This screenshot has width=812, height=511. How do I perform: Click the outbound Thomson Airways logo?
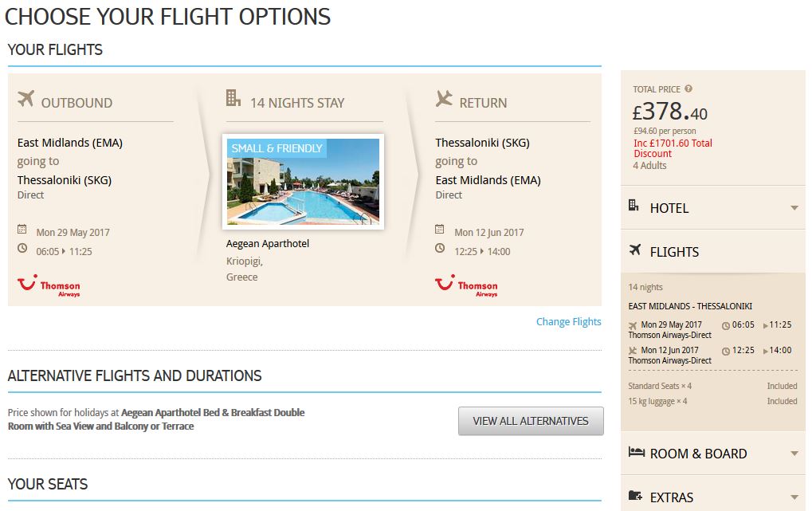(x=49, y=285)
